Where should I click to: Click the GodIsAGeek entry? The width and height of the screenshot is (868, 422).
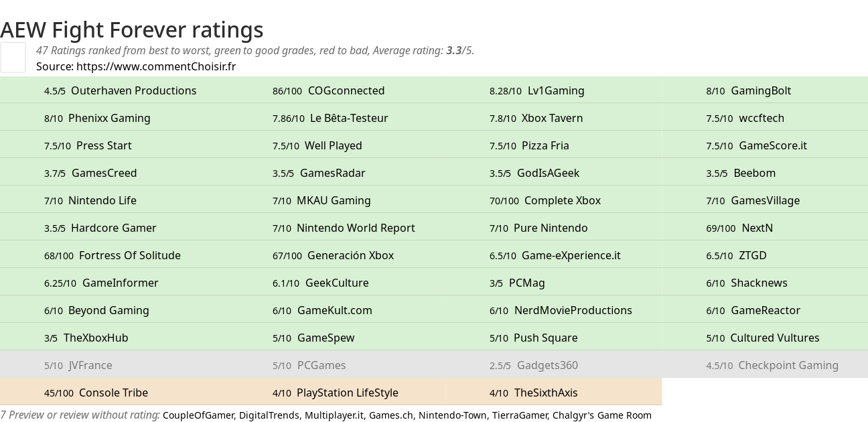(534, 173)
